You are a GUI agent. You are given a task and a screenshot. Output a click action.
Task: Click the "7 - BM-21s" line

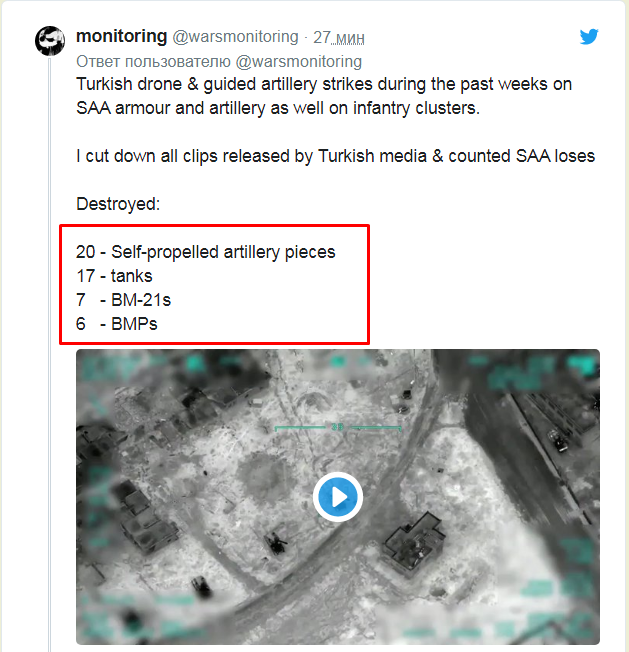coord(117,300)
